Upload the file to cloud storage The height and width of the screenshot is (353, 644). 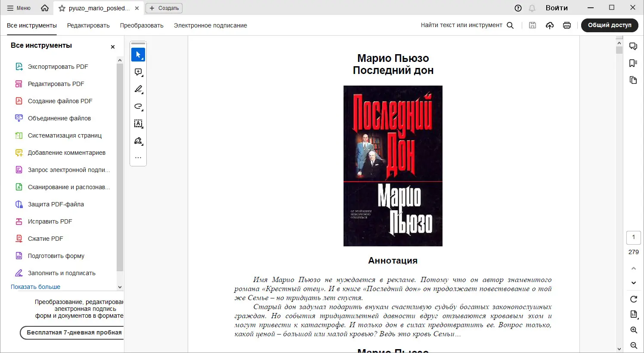(x=550, y=25)
